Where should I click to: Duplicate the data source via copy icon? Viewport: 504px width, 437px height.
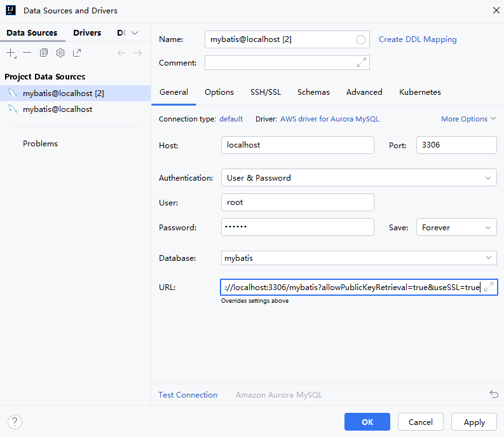[x=44, y=53]
